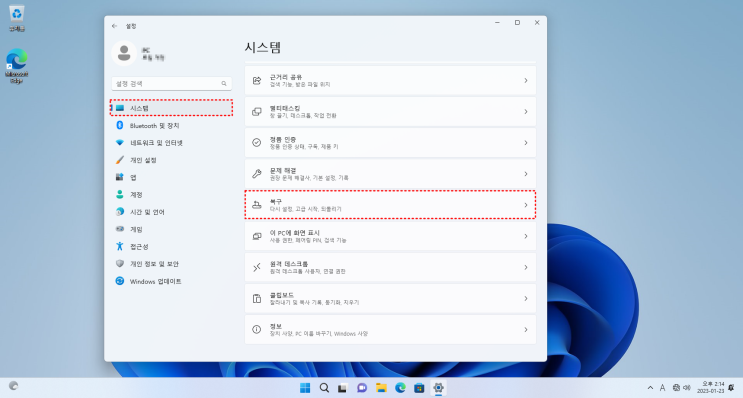Open 시간 및 언어 in the sidebar
Screen dimensions: 743x398
click(172, 212)
